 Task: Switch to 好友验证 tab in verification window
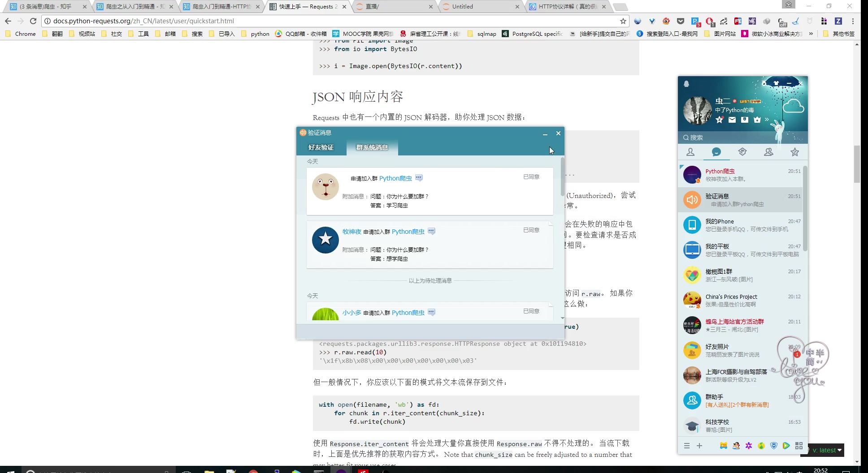point(321,147)
